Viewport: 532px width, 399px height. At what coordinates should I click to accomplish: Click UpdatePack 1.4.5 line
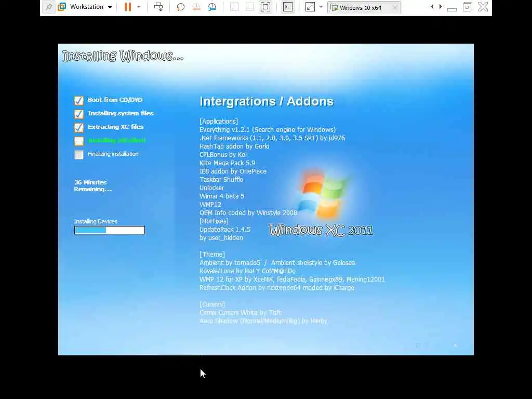click(225, 229)
